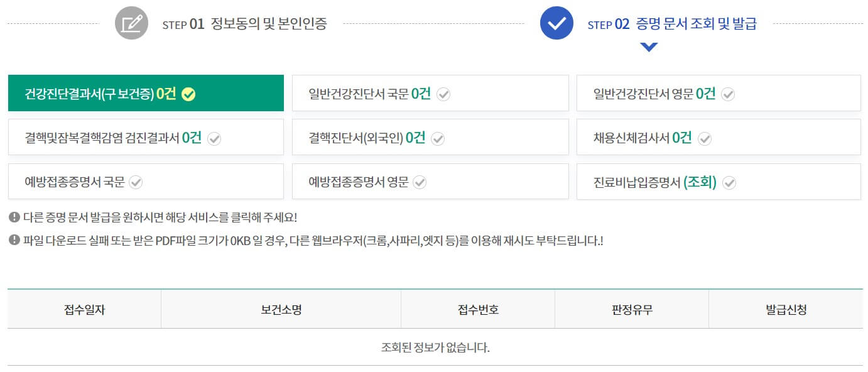Click the gray check icon on 진료비납입증명서
The image size is (868, 372).
coord(729,182)
